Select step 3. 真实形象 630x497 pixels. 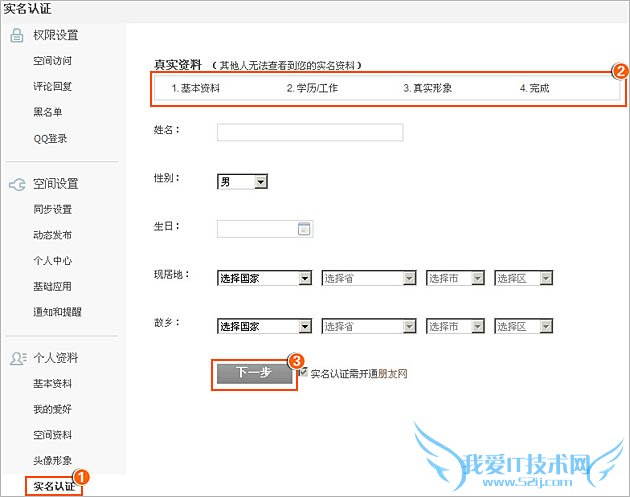428,88
